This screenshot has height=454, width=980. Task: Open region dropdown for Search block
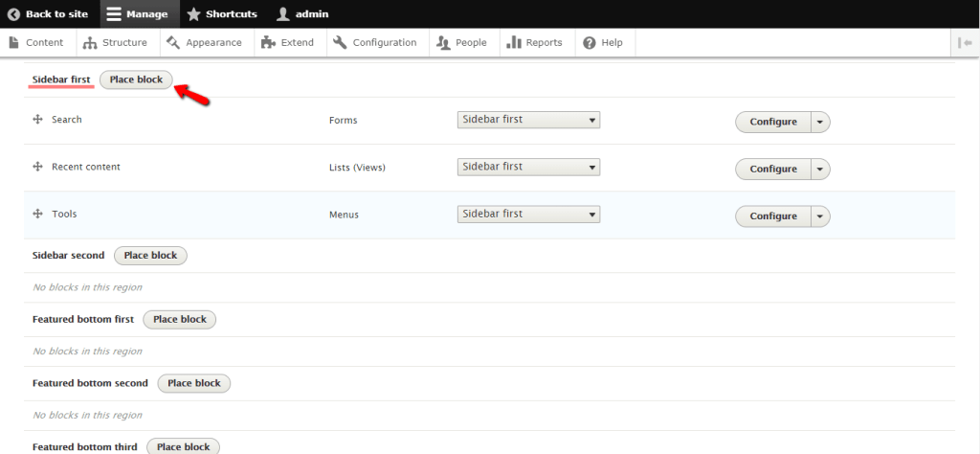click(528, 120)
